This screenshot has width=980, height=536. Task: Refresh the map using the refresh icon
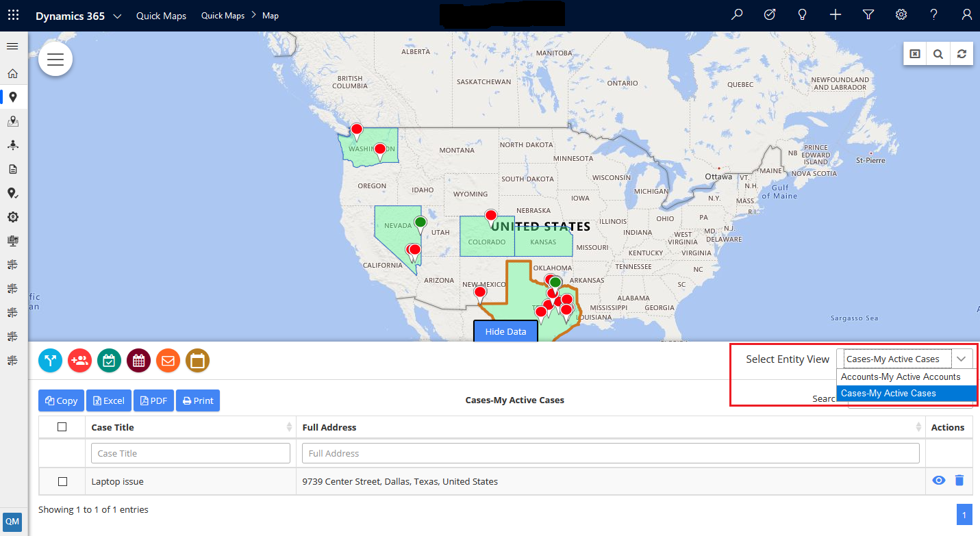[962, 53]
